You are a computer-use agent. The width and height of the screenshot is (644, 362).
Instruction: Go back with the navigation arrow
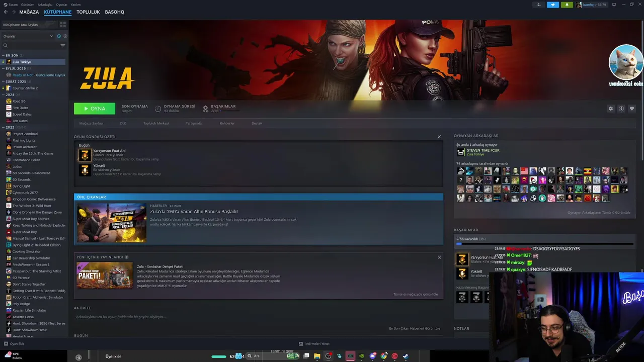tap(6, 12)
